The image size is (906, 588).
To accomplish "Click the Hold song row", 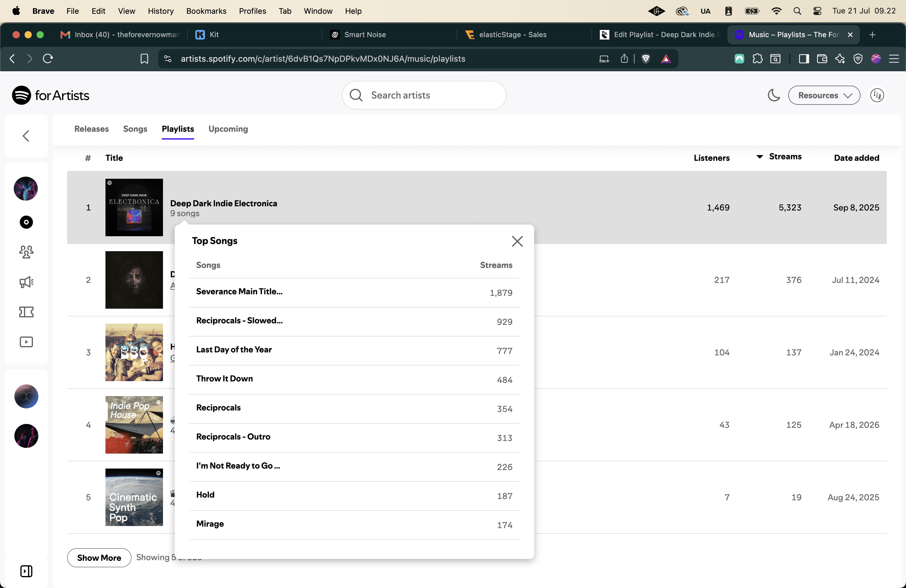I will [x=354, y=496].
